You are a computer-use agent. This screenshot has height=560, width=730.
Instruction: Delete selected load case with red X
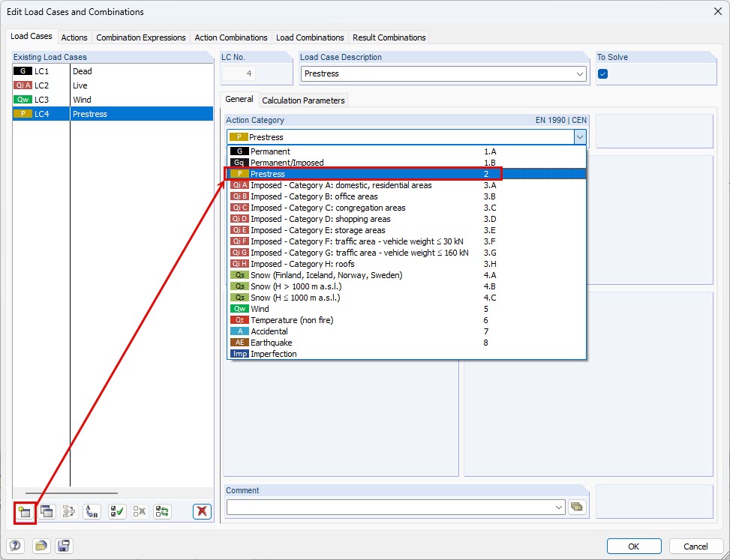[202, 512]
